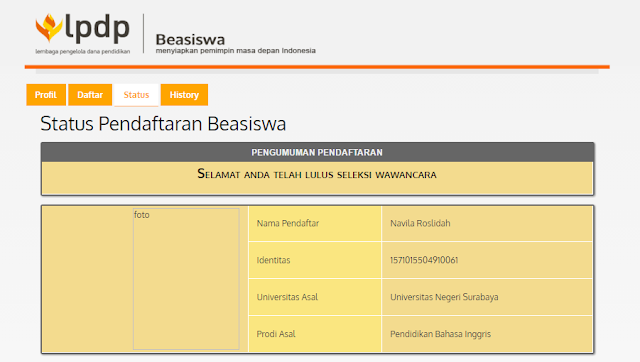Click the Status Pendaftaran Beasiswa heading
Screen dimensions: 640x362
[163, 123]
